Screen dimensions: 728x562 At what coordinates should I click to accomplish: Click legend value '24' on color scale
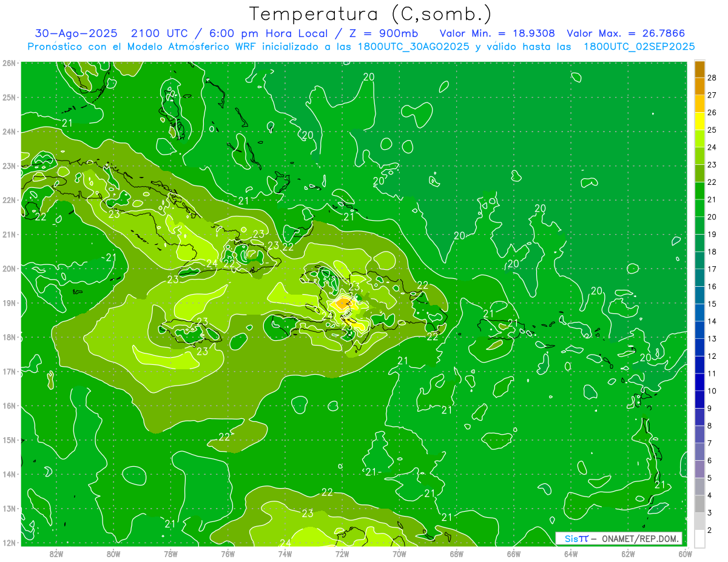pos(712,147)
